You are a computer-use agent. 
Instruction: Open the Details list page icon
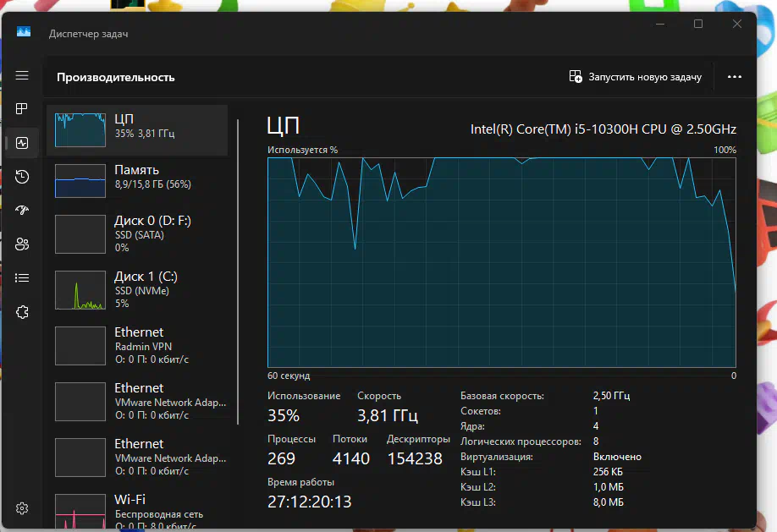click(22, 278)
